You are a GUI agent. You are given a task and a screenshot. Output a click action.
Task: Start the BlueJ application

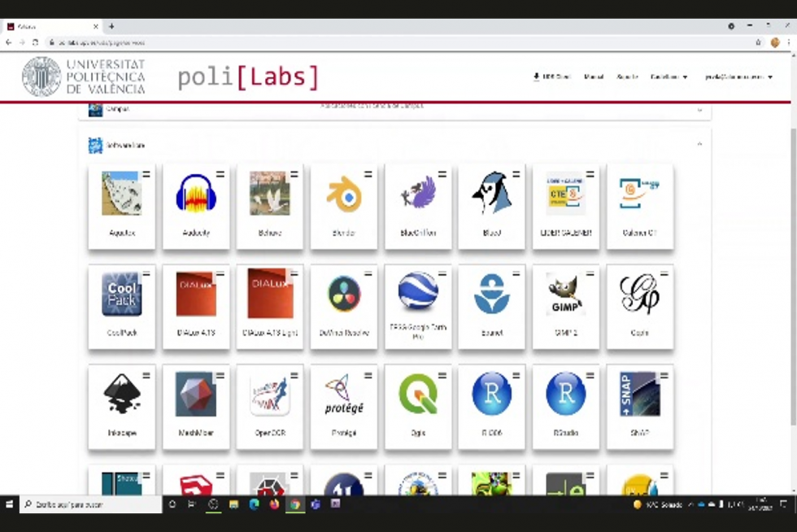(491, 207)
